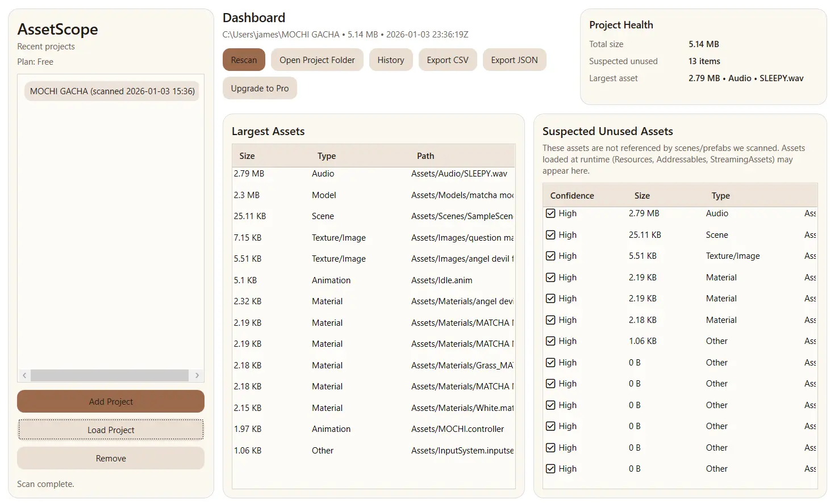Image resolution: width=830 pixels, height=504 pixels.
Task: Click the 13 items suspected unused value
Action: 704,61
